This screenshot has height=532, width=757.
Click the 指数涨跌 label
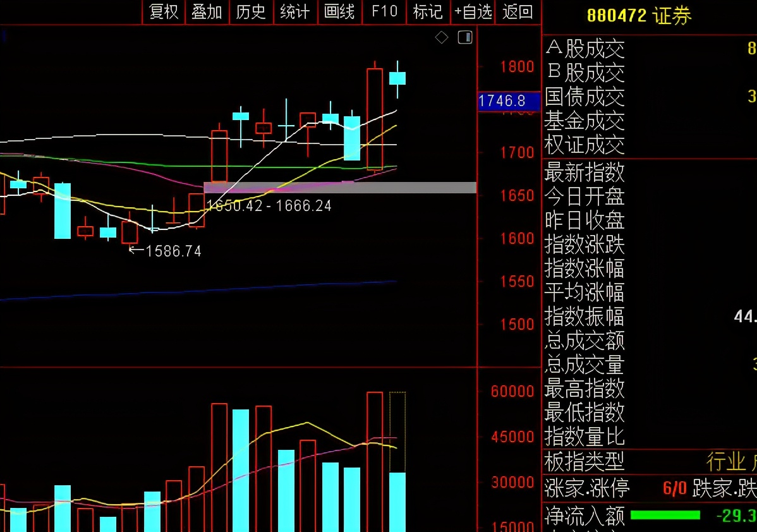(584, 245)
